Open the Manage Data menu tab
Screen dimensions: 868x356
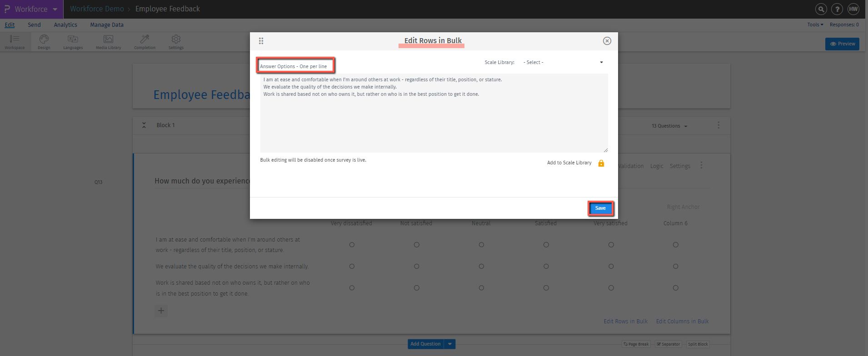point(107,25)
